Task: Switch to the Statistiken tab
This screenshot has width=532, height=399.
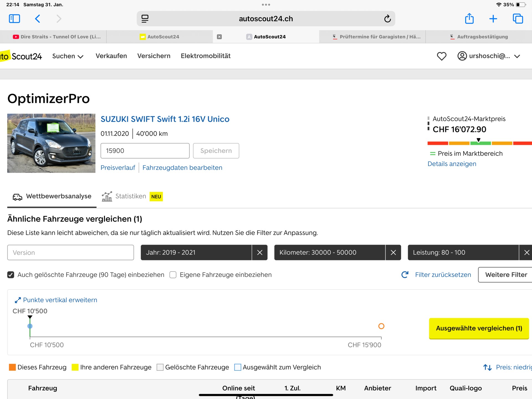Action: (x=132, y=196)
